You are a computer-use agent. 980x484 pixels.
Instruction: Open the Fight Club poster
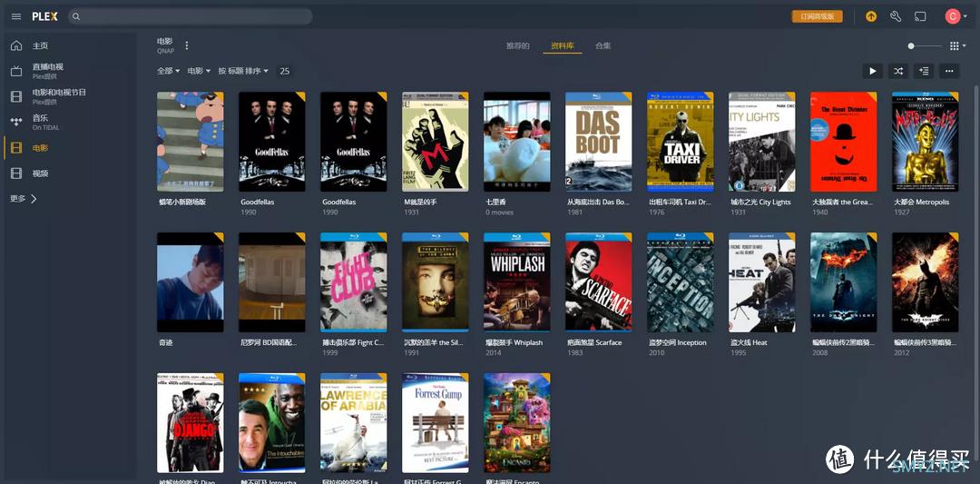[x=353, y=282]
